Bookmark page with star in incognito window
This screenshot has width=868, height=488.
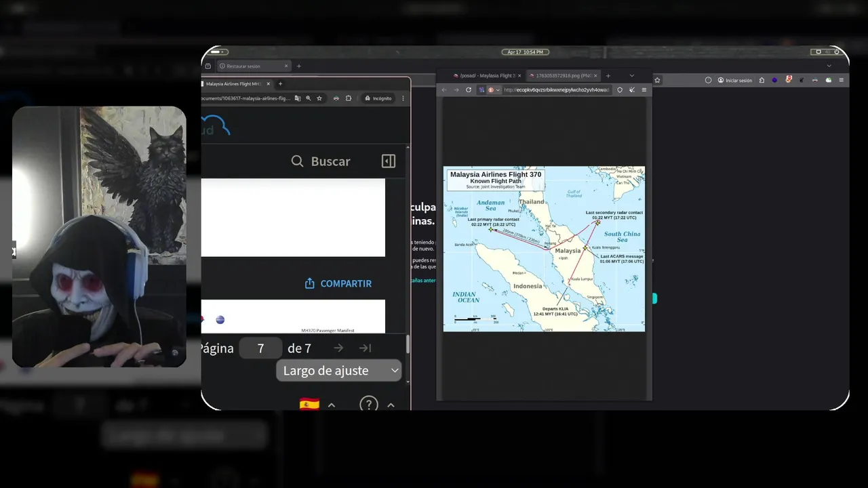point(319,98)
